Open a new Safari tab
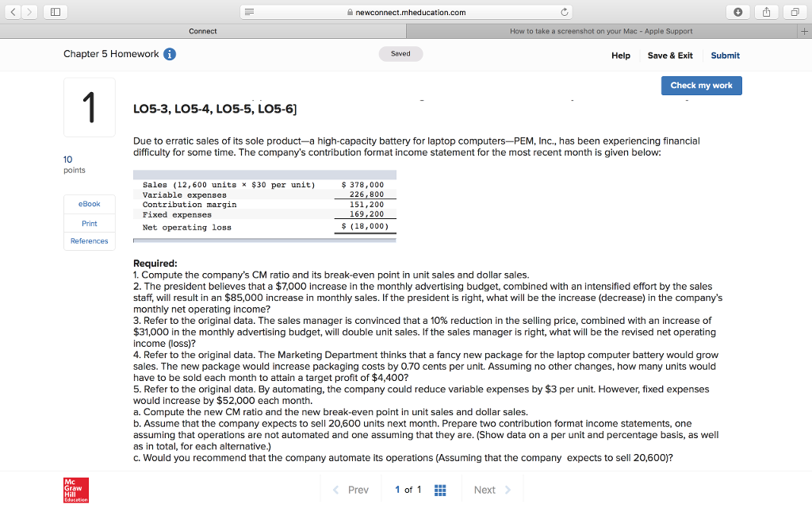 [804, 31]
